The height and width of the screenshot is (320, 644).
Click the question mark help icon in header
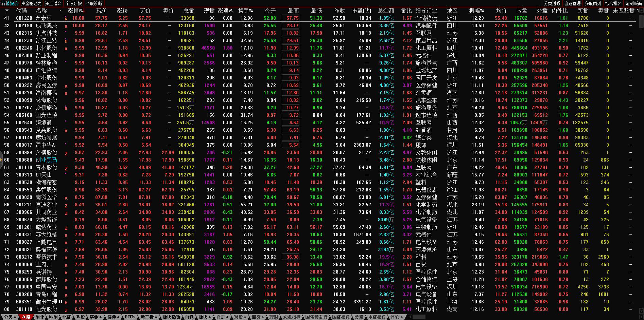(638, 11)
